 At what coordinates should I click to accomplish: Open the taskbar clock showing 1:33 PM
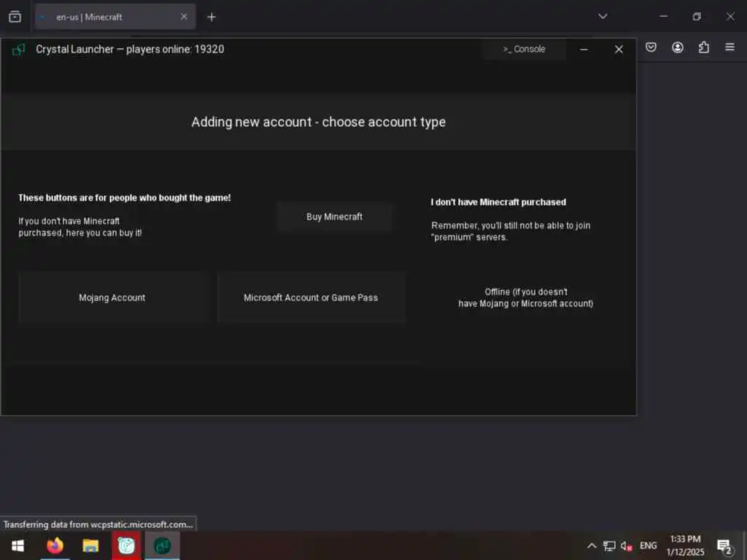click(x=684, y=545)
